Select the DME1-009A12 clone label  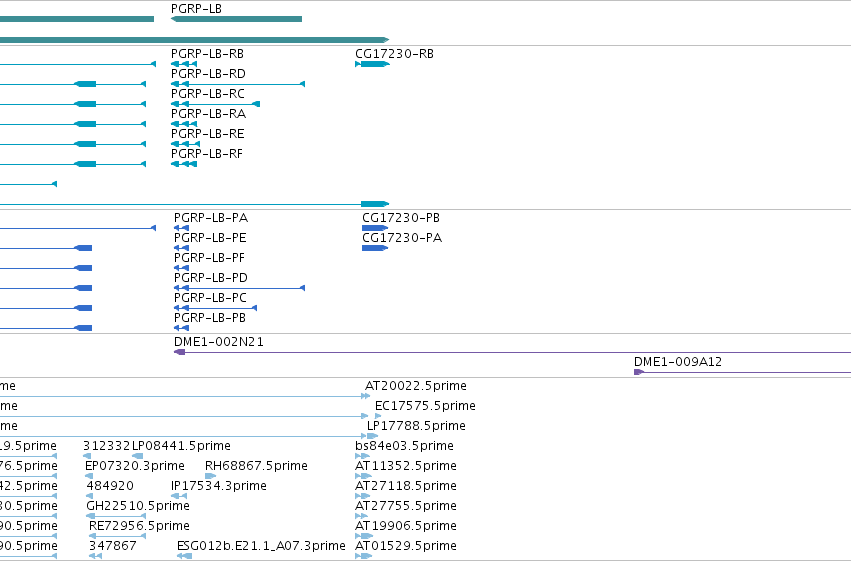(x=678, y=362)
